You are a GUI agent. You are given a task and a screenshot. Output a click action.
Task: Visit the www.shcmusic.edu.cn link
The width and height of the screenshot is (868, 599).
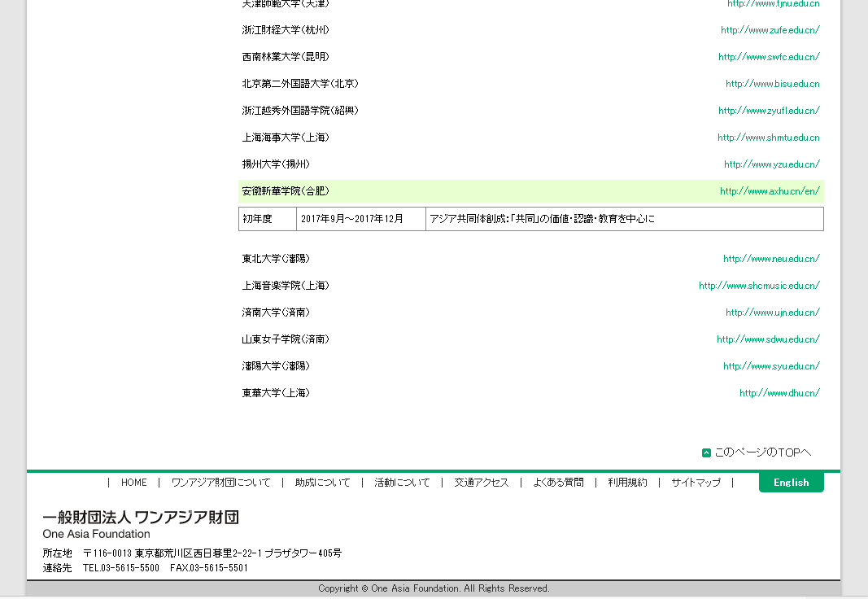click(x=759, y=286)
